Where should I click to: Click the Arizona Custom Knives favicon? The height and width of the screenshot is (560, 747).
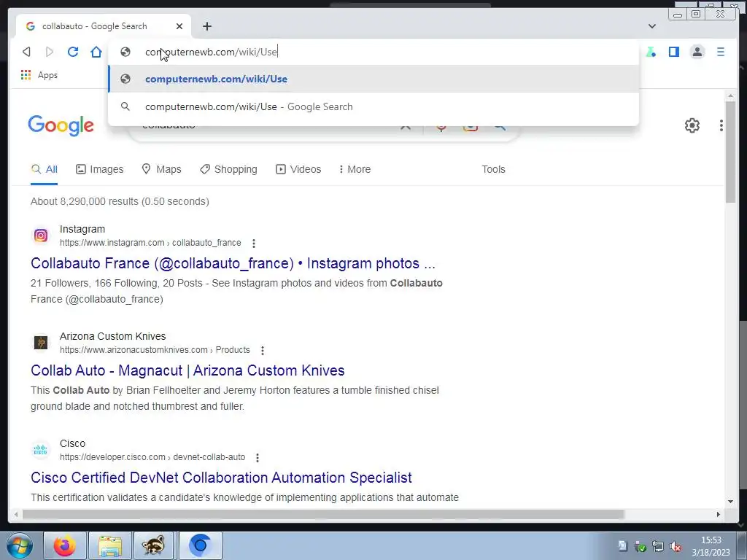click(x=41, y=343)
